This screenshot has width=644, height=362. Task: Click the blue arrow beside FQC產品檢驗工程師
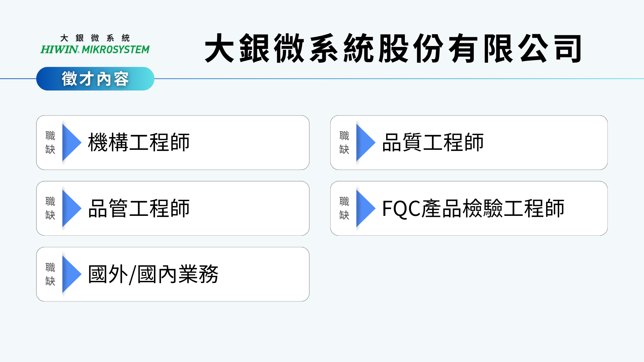click(365, 208)
